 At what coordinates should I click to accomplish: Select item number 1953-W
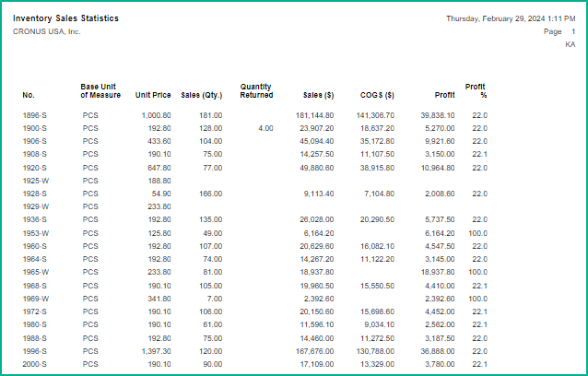(36, 233)
